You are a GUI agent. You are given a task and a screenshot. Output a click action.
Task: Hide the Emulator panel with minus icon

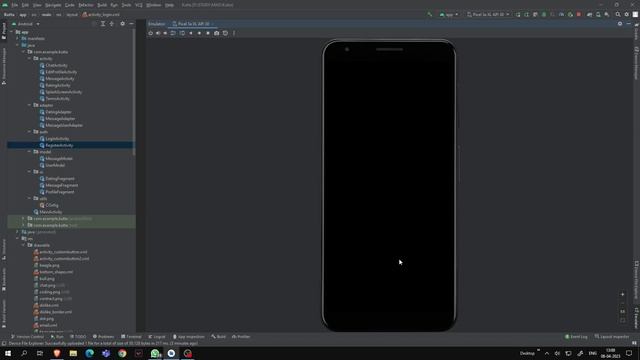tap(629, 24)
